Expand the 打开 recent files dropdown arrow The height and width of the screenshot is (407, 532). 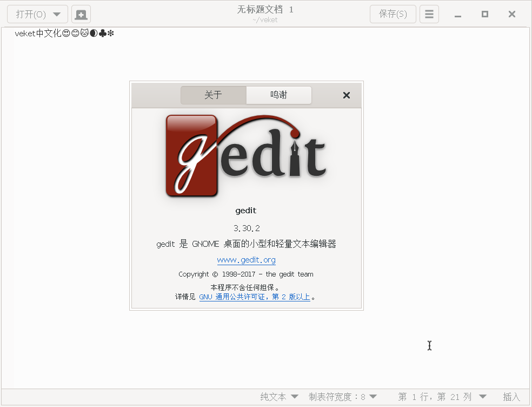[x=57, y=14]
